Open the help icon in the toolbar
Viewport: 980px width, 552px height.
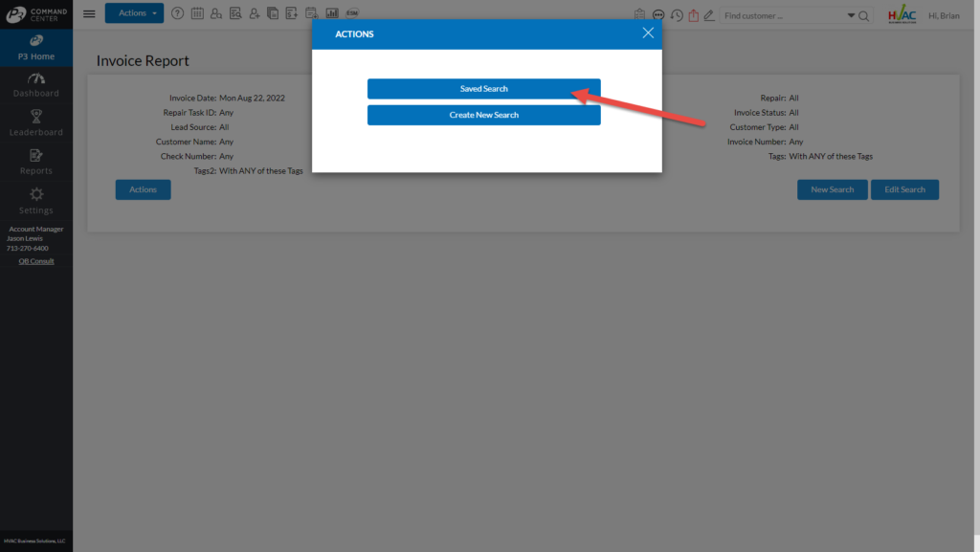178,13
